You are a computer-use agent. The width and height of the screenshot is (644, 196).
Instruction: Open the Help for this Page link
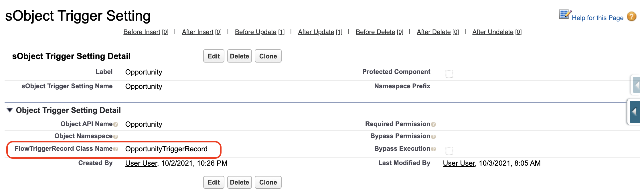(598, 18)
